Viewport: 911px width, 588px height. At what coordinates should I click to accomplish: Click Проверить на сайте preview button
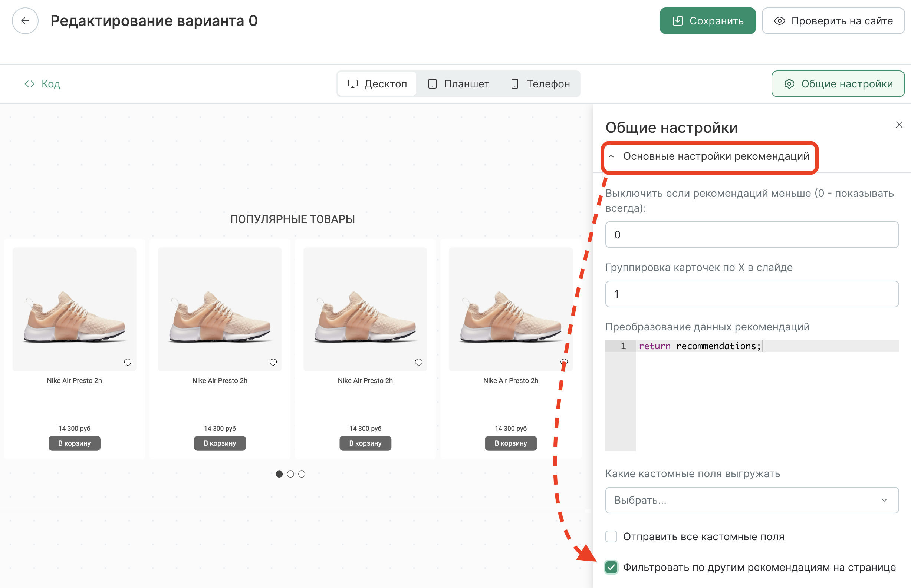click(833, 21)
